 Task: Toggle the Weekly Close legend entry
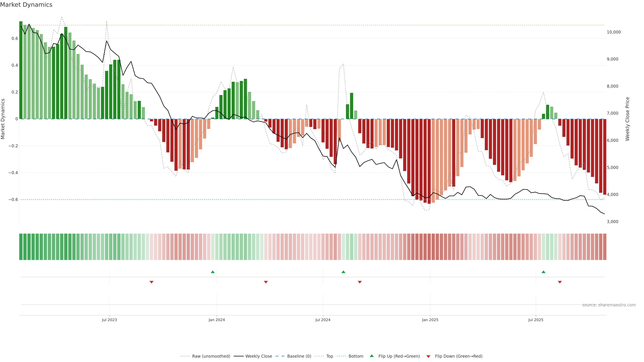click(x=258, y=356)
